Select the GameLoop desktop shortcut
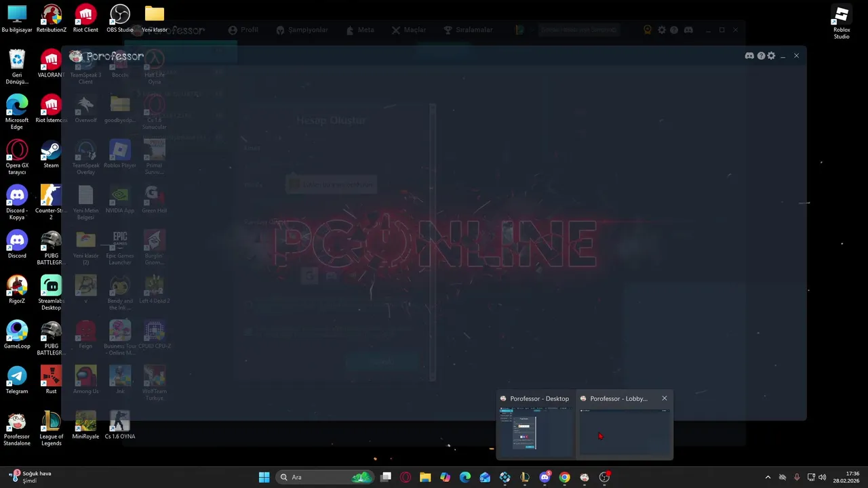 pos(17,335)
